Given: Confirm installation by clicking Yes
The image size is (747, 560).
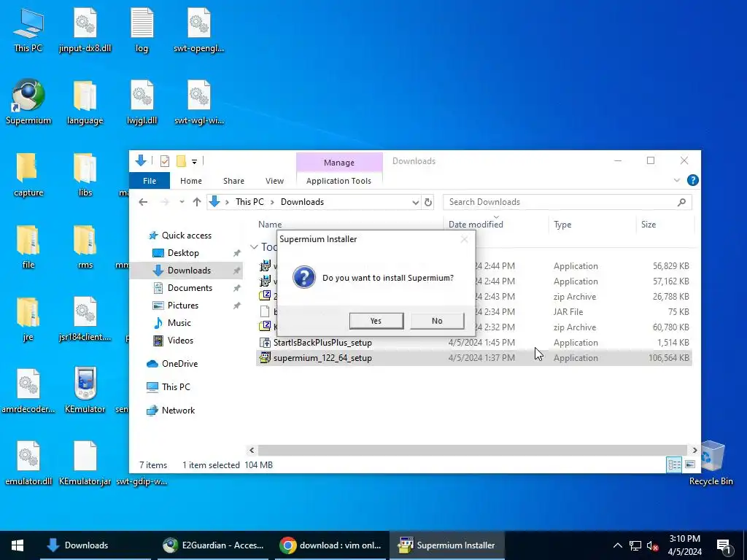Looking at the screenshot, I should click(376, 321).
